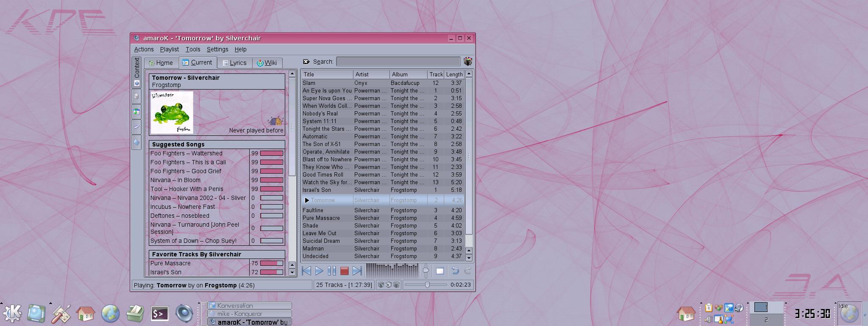The image size is (868, 326).
Task: Select the Undecided playlist row
Action: (x=383, y=256)
